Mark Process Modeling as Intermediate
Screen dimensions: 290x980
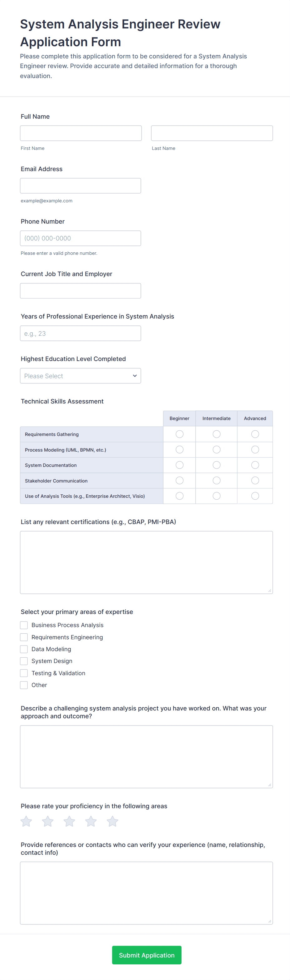coord(216,450)
